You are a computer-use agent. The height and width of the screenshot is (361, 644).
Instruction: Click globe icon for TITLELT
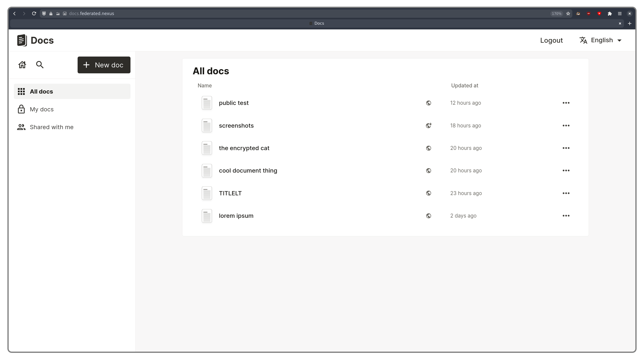429,193
